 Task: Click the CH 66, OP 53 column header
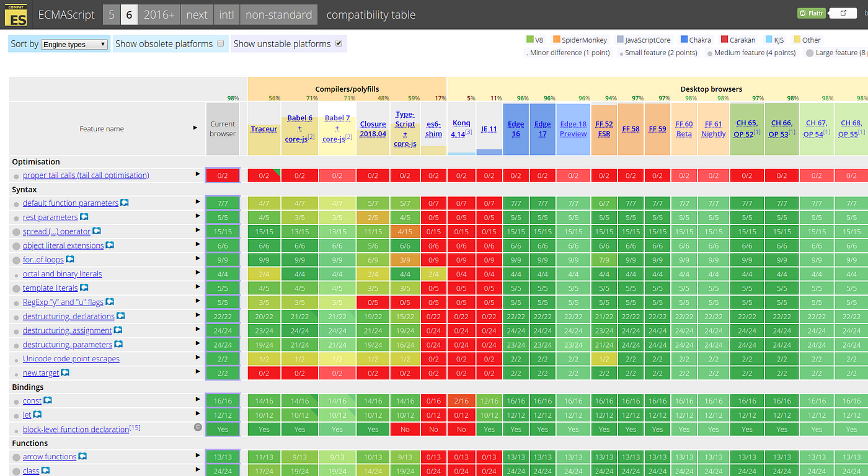tap(782, 129)
